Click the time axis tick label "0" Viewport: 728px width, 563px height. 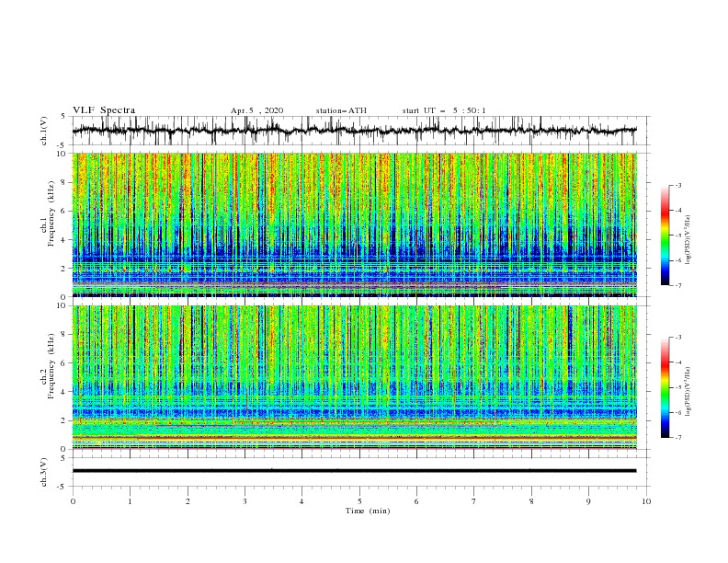click(x=73, y=501)
